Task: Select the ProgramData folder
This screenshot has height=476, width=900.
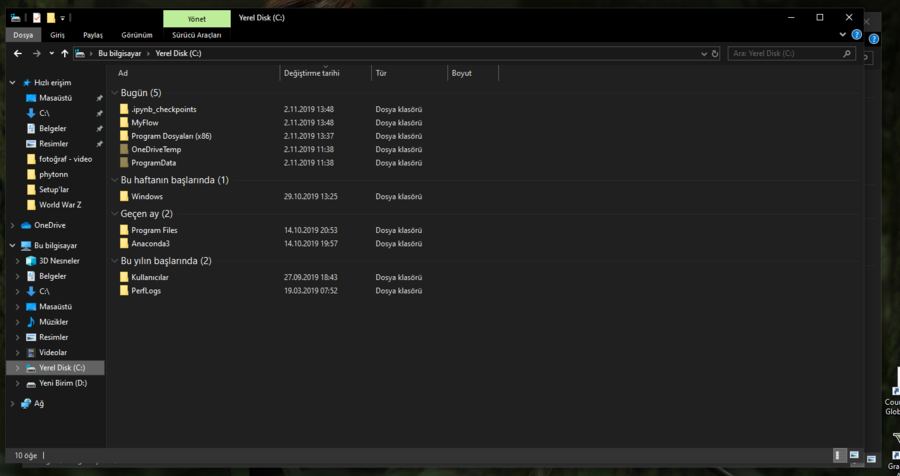Action: coord(153,163)
